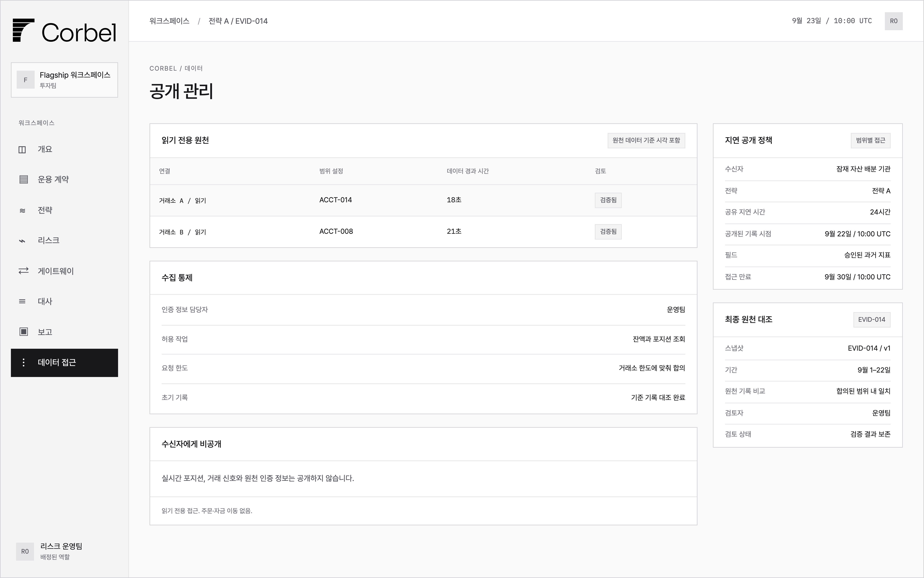Click the 데이터 접근 dots icon

pyautogui.click(x=23, y=362)
